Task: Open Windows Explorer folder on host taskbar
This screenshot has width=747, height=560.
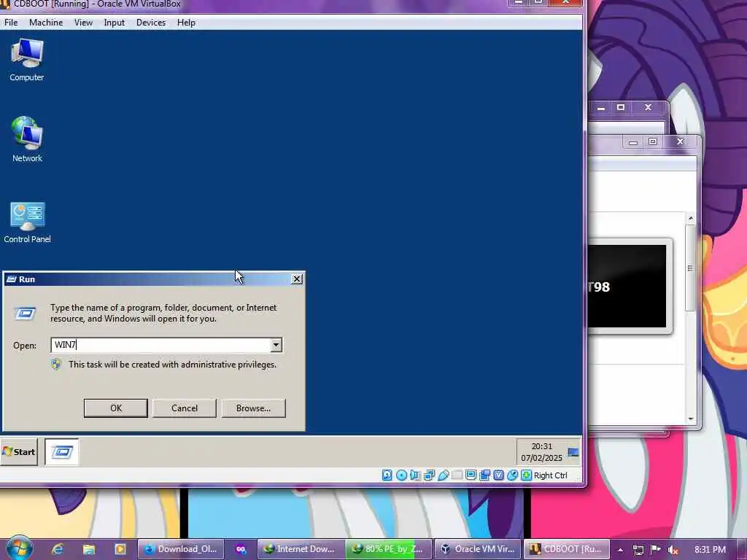Action: point(89,549)
